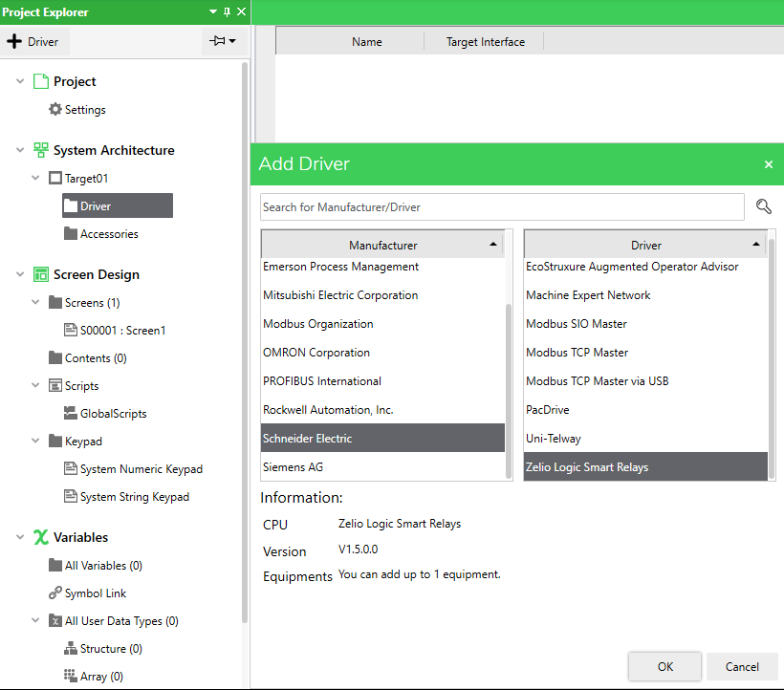This screenshot has width=784, height=690.
Task: Click the Accessories folder icon
Action: [71, 233]
